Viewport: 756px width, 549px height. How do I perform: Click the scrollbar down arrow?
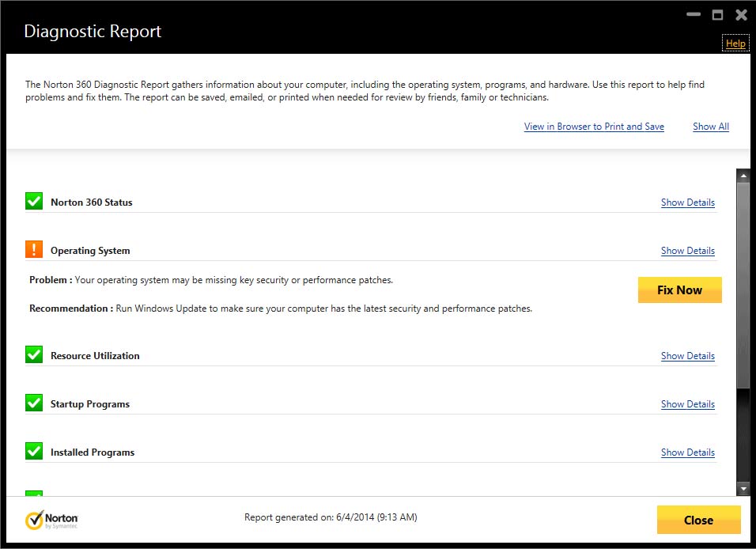pyautogui.click(x=743, y=489)
